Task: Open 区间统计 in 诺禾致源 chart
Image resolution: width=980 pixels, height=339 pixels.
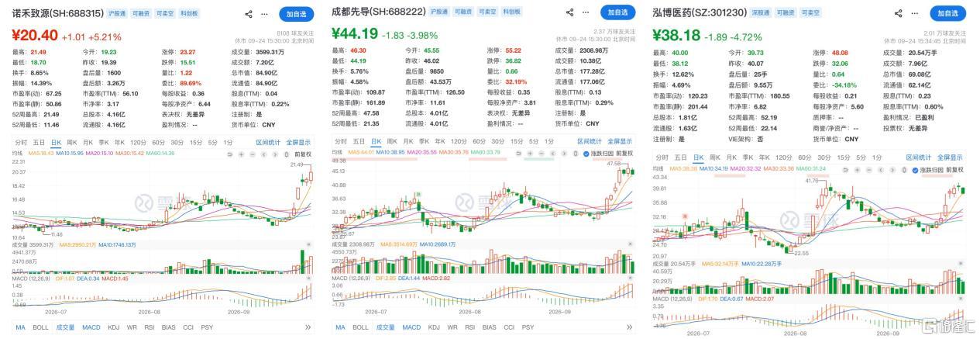Action: (268, 143)
